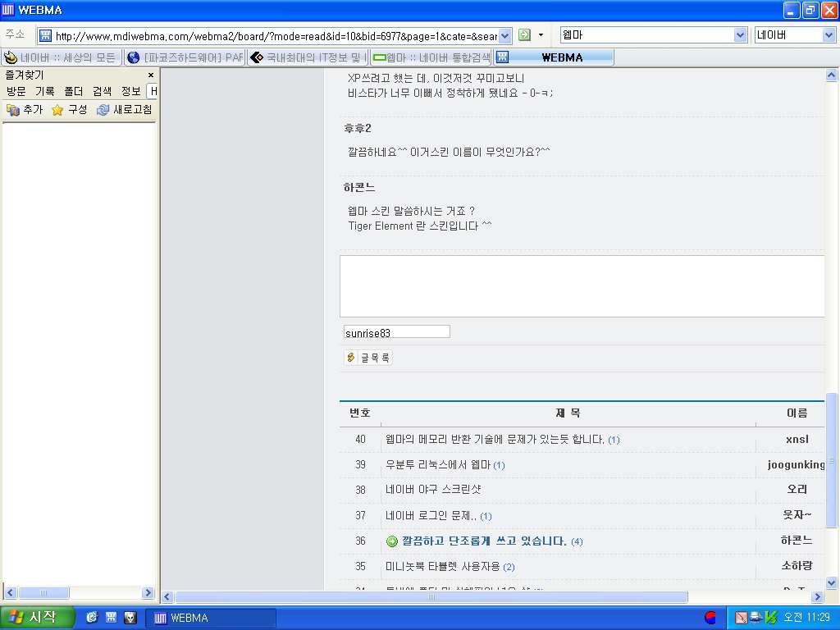This screenshot has width=840, height=630.
Task: Close the 즐겨찾기 favorites side panel
Action: (150, 75)
